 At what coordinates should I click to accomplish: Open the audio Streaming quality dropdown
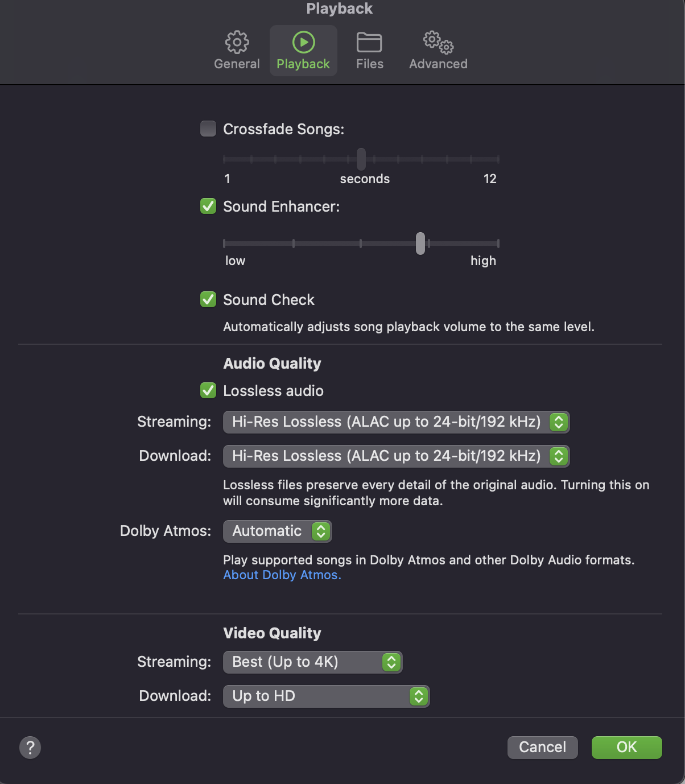coord(396,422)
